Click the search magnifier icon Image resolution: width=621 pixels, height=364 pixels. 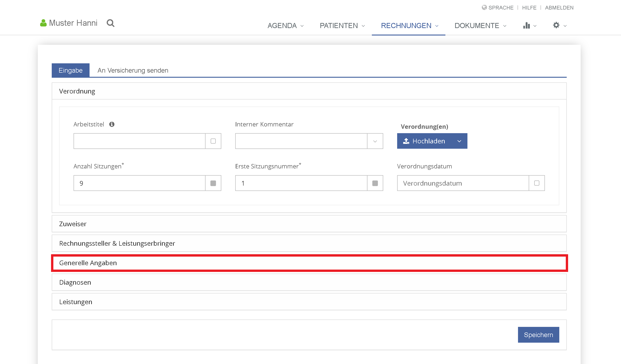pos(110,23)
